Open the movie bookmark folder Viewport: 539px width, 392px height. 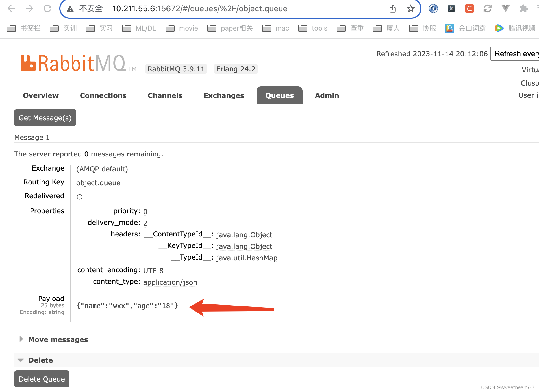[182, 28]
